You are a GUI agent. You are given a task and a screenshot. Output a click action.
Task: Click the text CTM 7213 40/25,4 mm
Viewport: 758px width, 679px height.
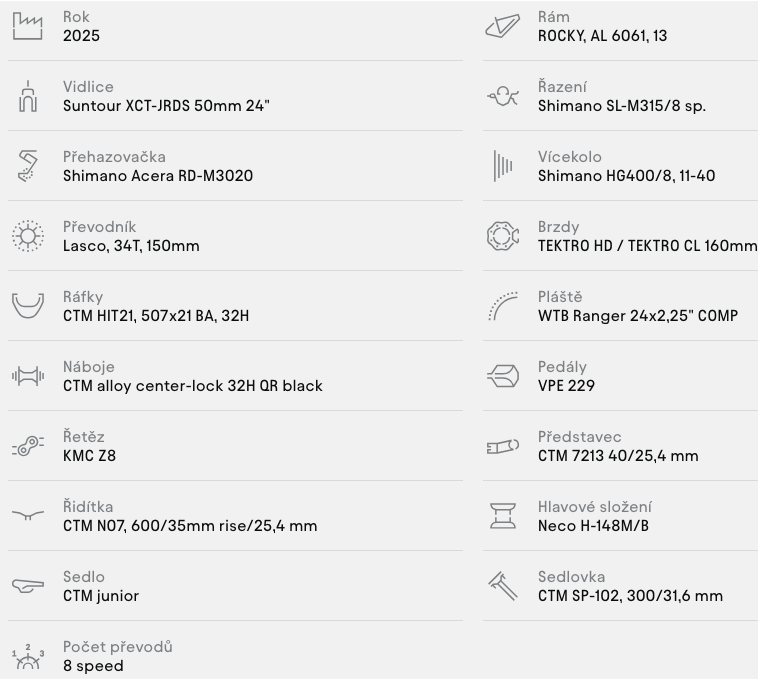pyautogui.click(x=618, y=455)
